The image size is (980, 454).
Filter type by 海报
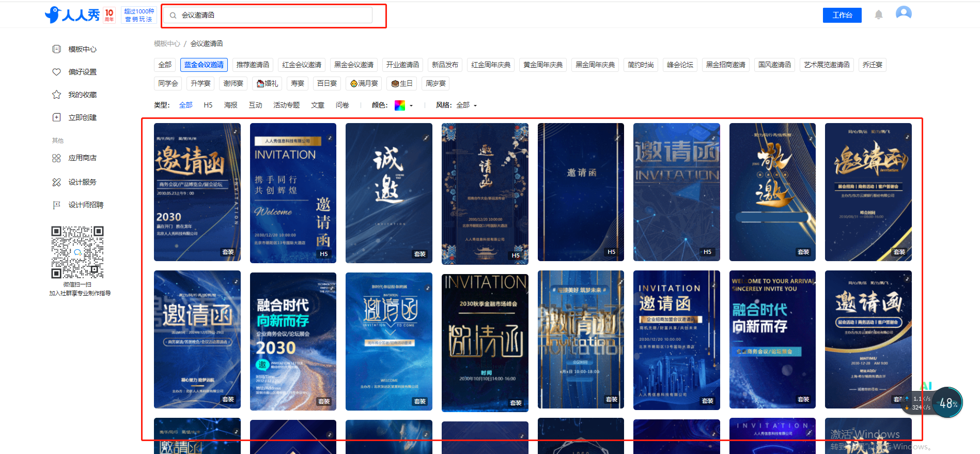click(x=231, y=105)
